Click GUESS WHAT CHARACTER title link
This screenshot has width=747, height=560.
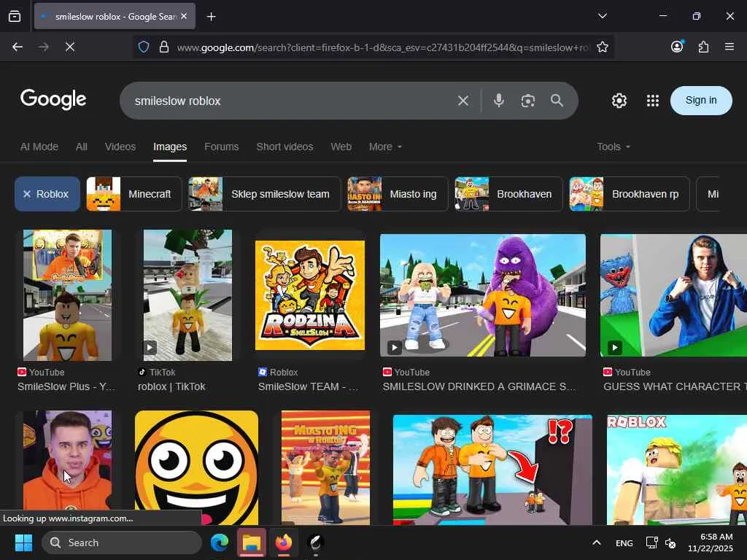click(x=675, y=386)
